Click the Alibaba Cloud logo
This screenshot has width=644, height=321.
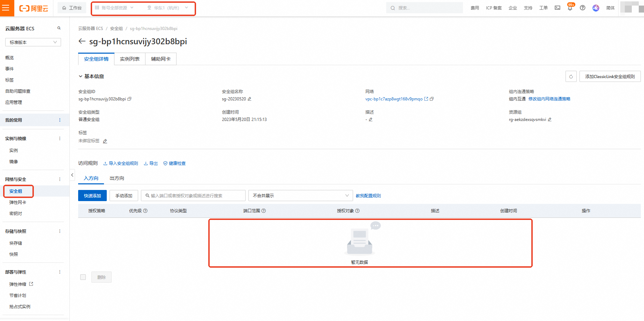pyautogui.click(x=33, y=8)
